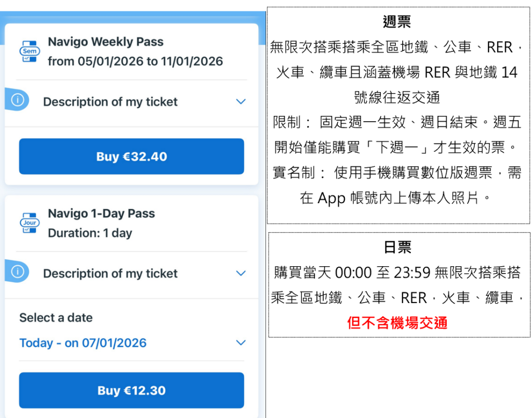The height and width of the screenshot is (418, 532).
Task: Buy the 1-day pass for €12.30
Action: pos(131,390)
